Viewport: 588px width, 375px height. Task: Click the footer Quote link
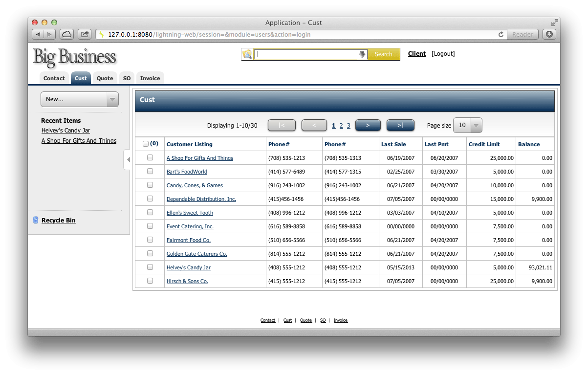pos(306,320)
